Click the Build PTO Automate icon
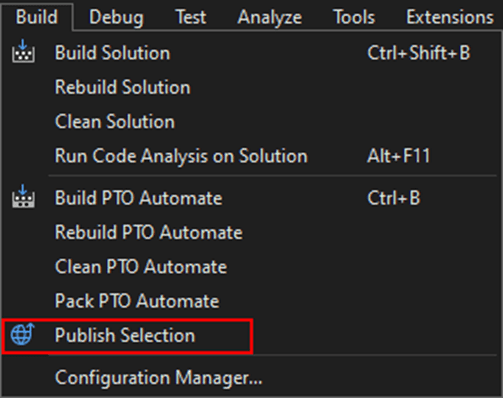The height and width of the screenshot is (398, 503). pyautogui.click(x=23, y=196)
